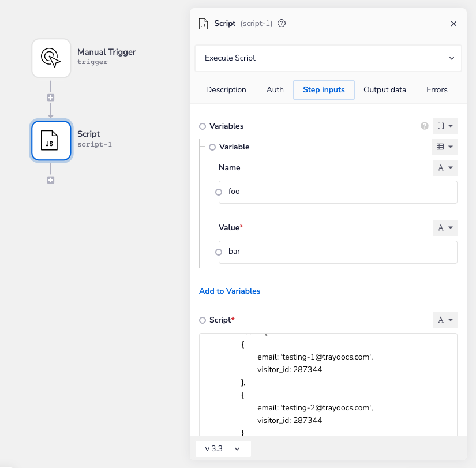Open the Variables array type dropdown
Screen dimensions: 476x468
[x=445, y=126]
